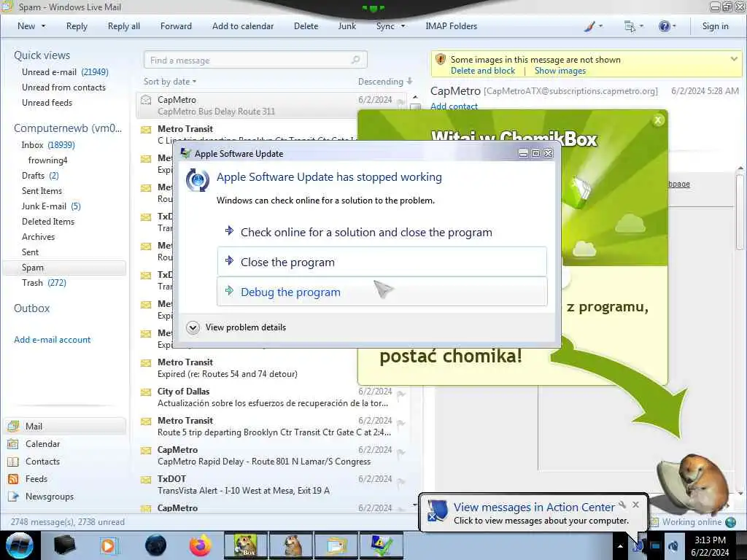Click the View messages in Action Center balloon
This screenshot has width=747, height=560.
coord(533,513)
